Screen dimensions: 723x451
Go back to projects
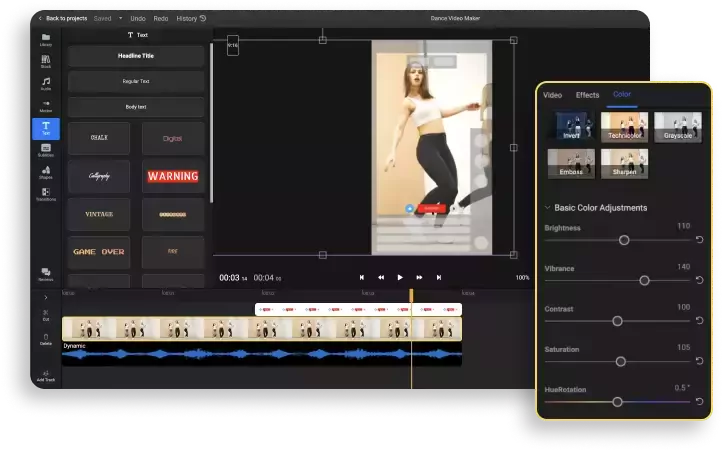(x=63, y=18)
